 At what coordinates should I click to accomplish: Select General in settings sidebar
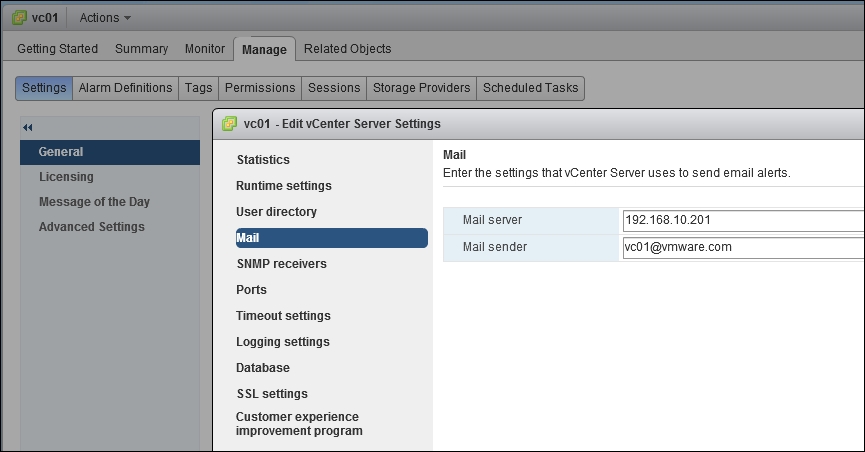click(110, 152)
